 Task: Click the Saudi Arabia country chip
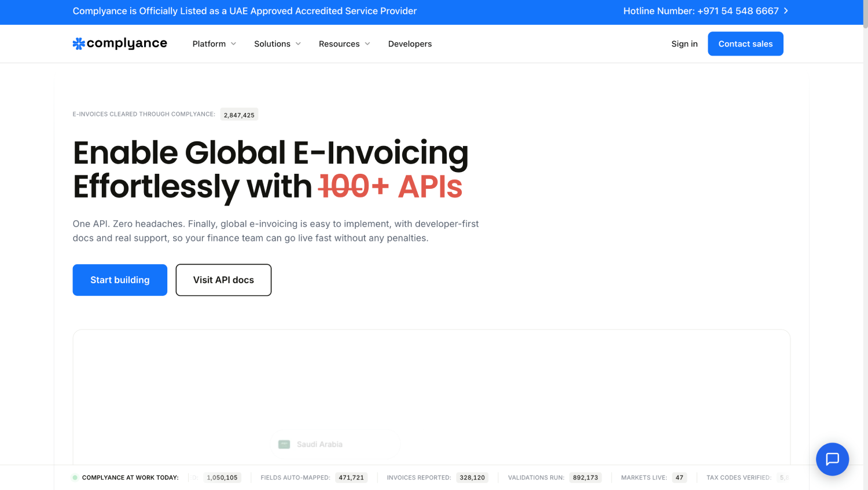(336, 444)
